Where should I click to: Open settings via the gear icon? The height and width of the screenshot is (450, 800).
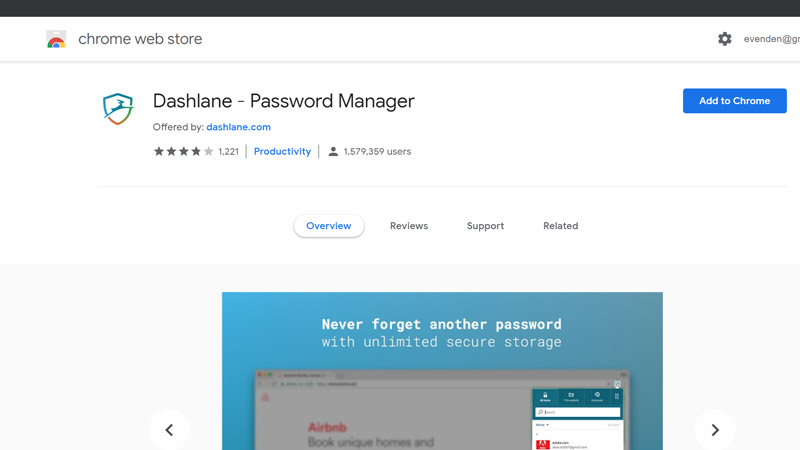[x=724, y=39]
